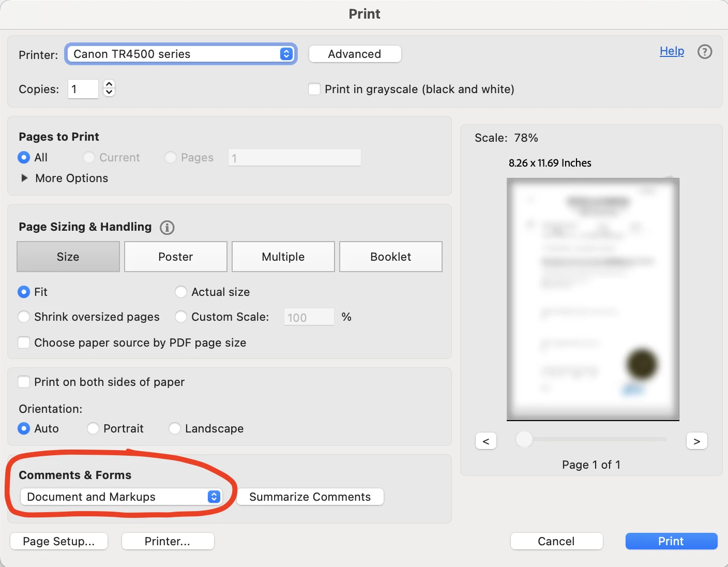Click the Summarize Comments button

pos(310,497)
